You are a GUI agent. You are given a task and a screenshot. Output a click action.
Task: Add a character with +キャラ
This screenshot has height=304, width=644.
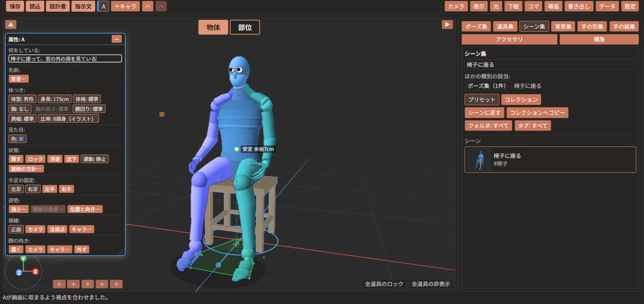point(125,6)
